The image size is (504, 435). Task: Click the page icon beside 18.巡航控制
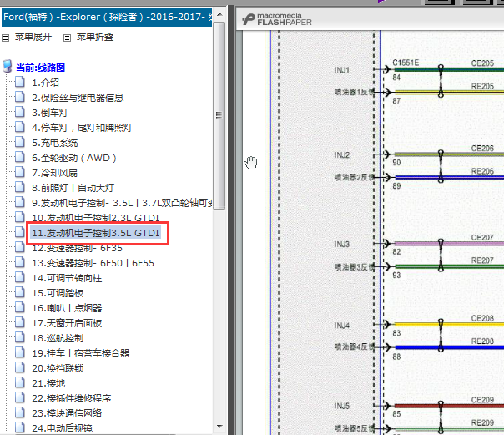click(x=19, y=337)
